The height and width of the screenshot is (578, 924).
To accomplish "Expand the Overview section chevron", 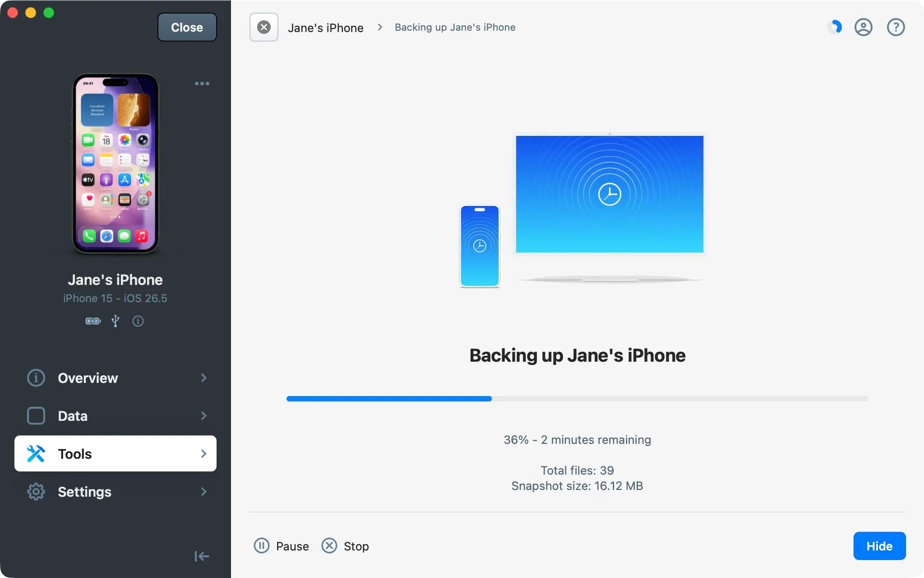I will (204, 378).
